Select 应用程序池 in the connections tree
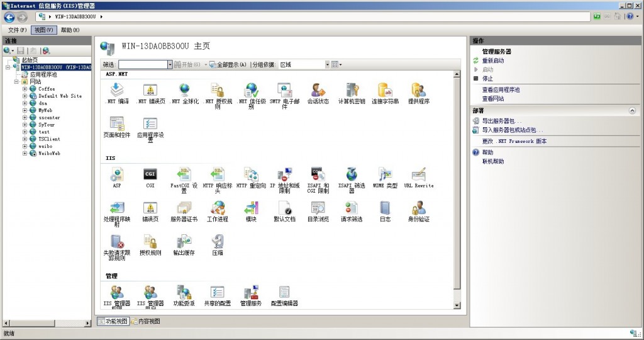 pos(43,74)
